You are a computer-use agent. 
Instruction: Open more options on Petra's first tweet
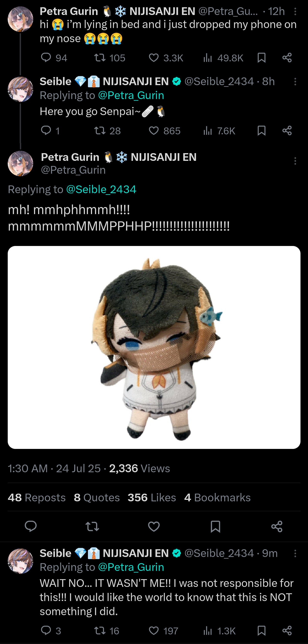point(295,12)
